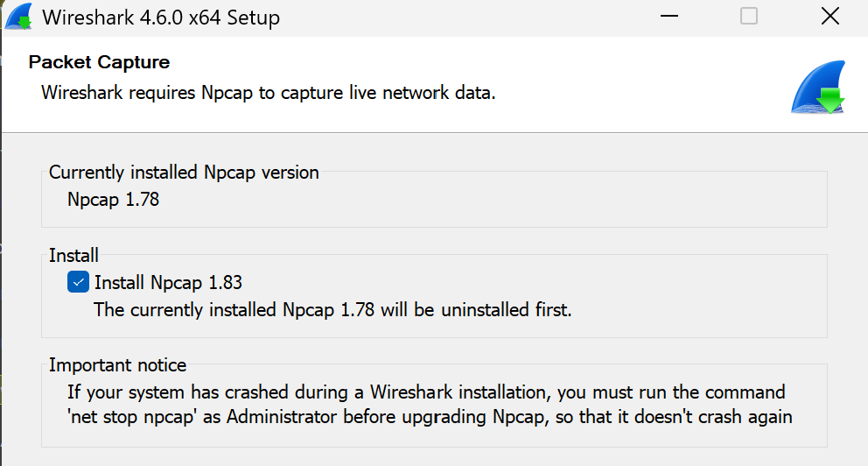Click 'so that it doesn't crash again' text
Screen dimensions: 868x466
[672, 417]
